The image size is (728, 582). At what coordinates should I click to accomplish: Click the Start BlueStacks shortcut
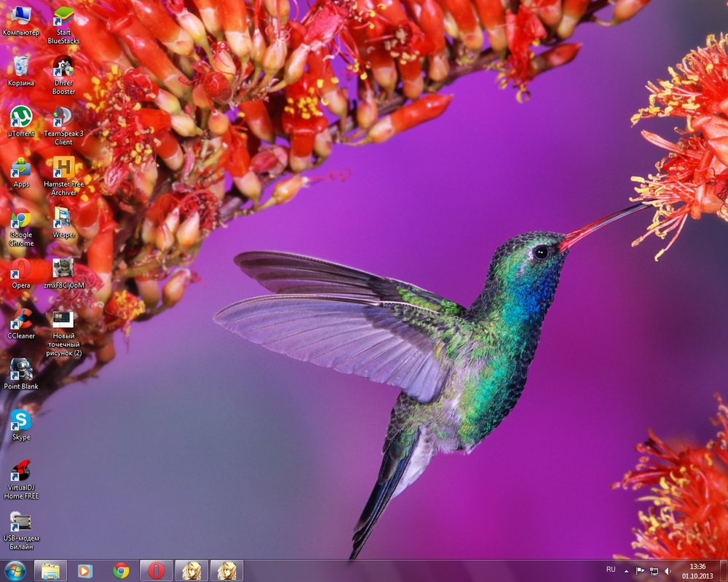tap(63, 16)
